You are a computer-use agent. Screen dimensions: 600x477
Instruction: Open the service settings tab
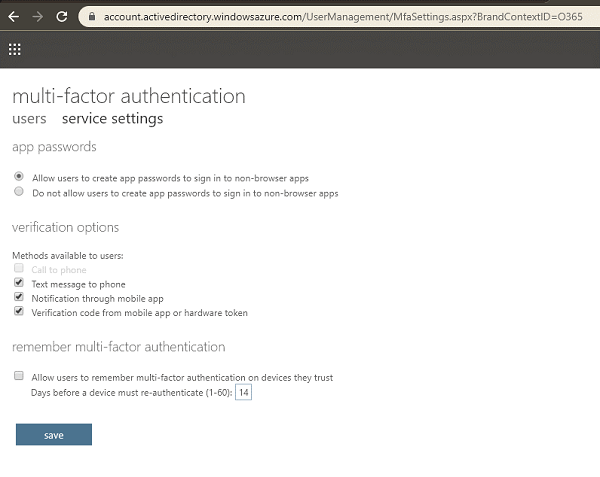(x=112, y=119)
